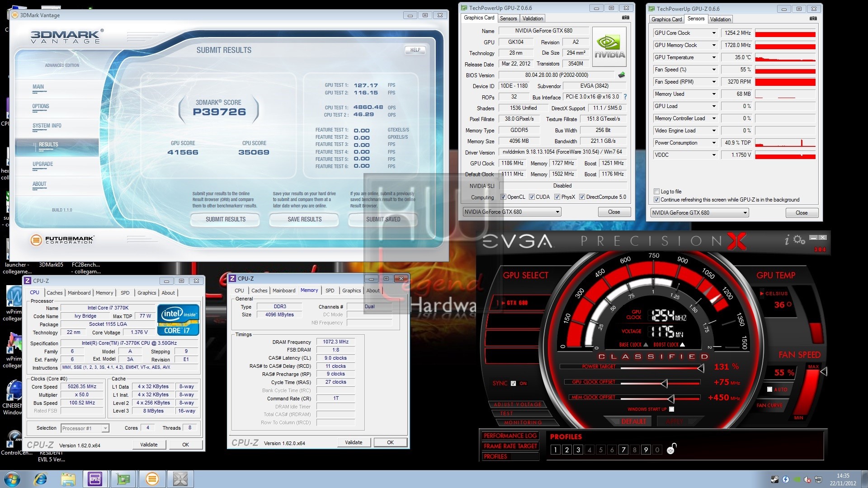This screenshot has height=488, width=868.
Task: Switch to 3DMark Vantage taskbar icon
Action: point(152,479)
